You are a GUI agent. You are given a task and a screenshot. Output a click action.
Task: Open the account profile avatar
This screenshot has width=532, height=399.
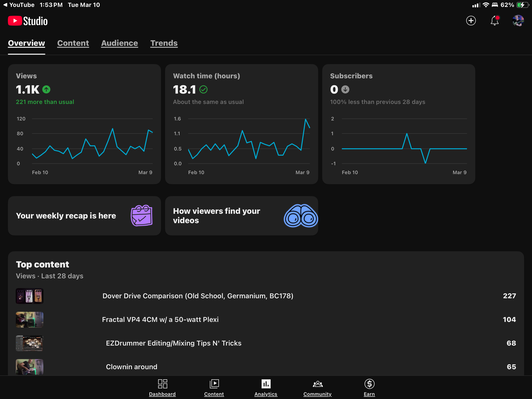click(x=518, y=21)
